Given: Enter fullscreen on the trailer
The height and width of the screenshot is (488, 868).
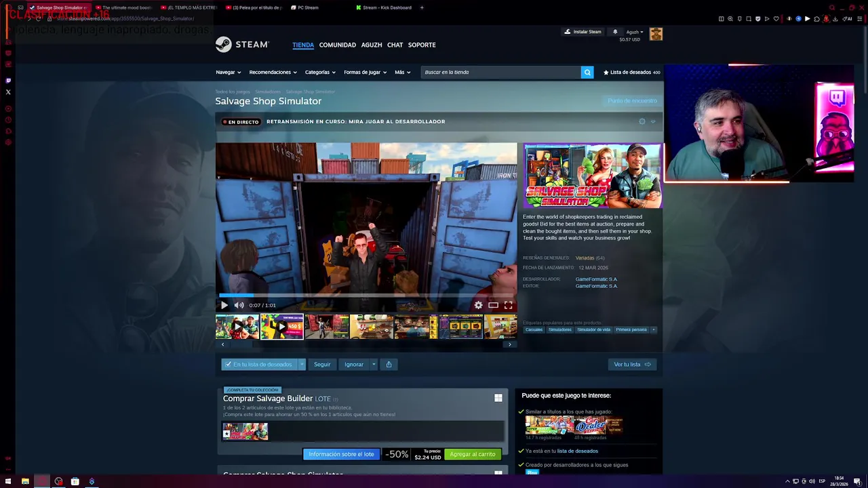Looking at the screenshot, I should coord(508,305).
